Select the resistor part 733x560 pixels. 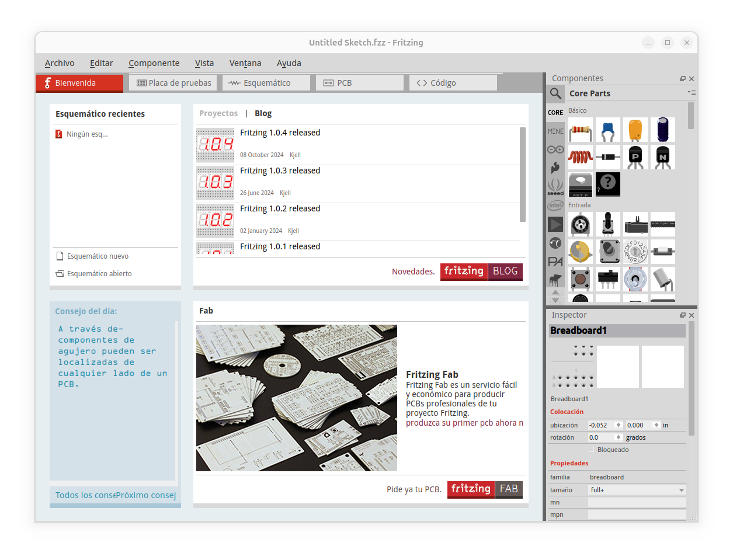click(x=581, y=130)
